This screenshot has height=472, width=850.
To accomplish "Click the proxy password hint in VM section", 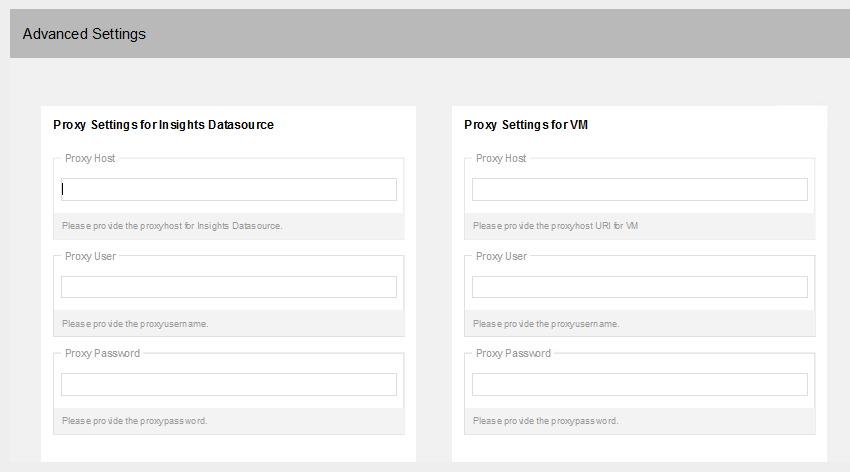I will (545, 421).
